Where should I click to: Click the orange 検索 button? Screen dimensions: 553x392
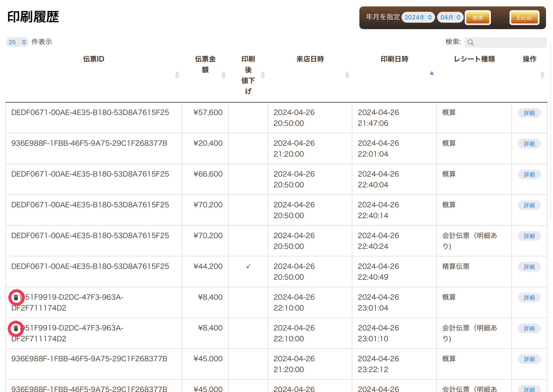point(478,18)
